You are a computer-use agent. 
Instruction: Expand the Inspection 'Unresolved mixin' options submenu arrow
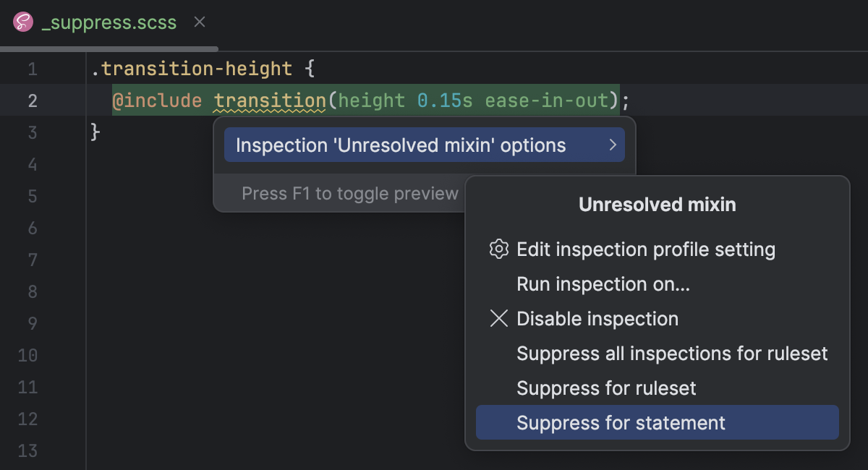(x=614, y=145)
